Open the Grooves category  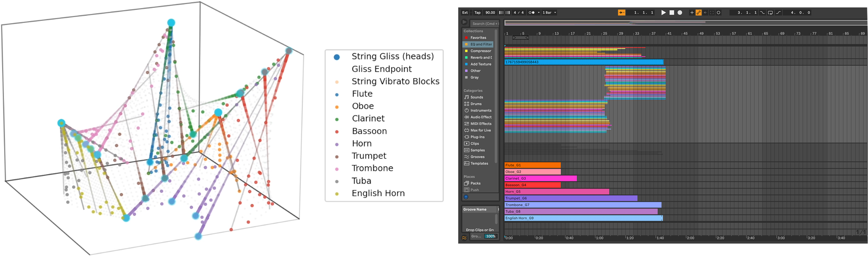click(x=478, y=157)
